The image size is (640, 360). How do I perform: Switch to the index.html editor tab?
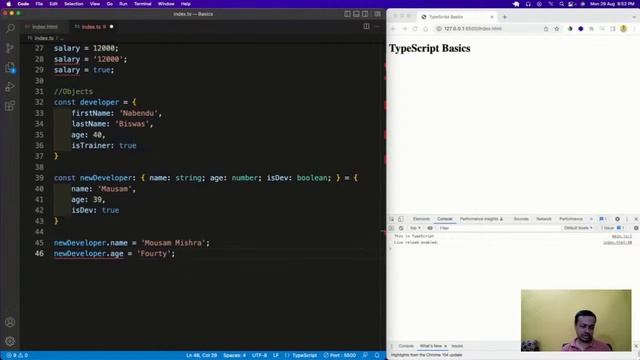[45, 27]
